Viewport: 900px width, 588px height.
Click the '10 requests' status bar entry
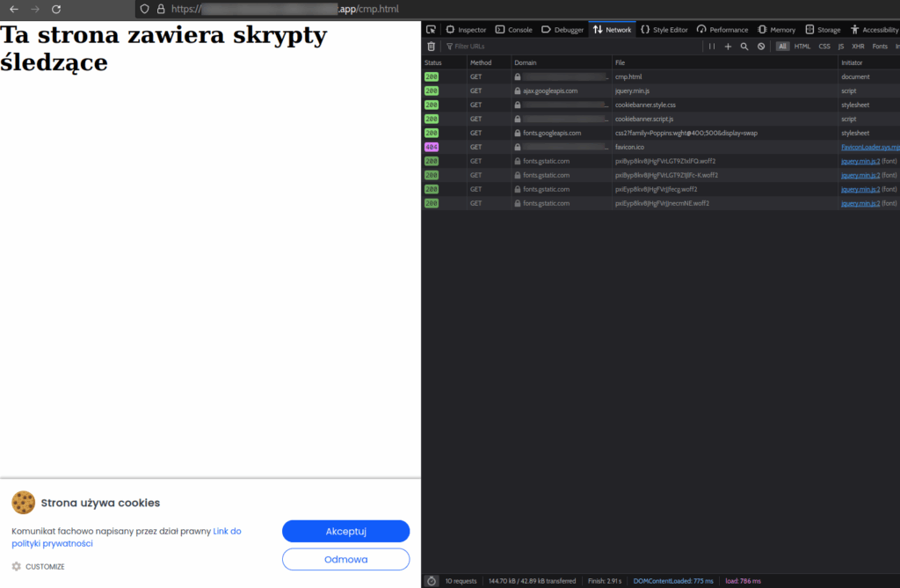(461, 581)
